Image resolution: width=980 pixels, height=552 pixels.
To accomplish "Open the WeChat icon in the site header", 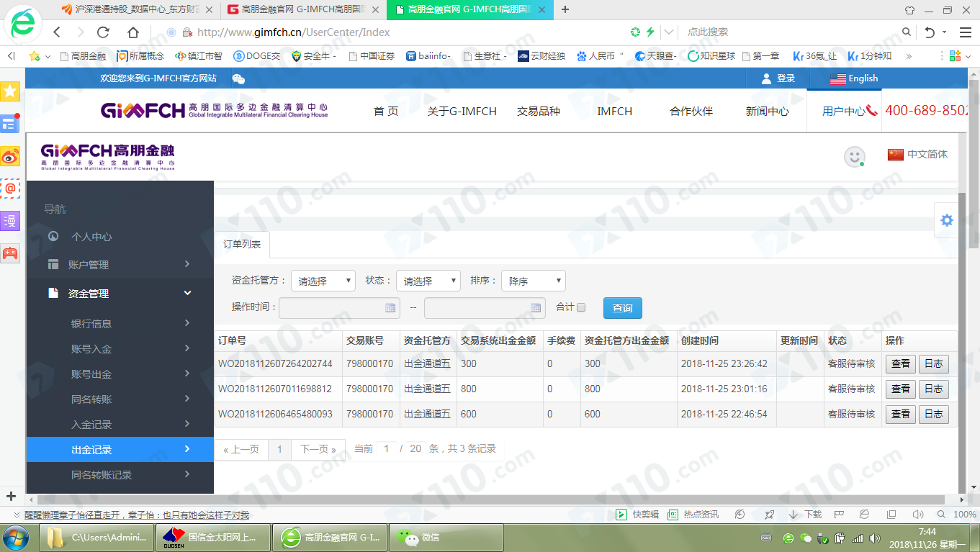I will pos(238,78).
